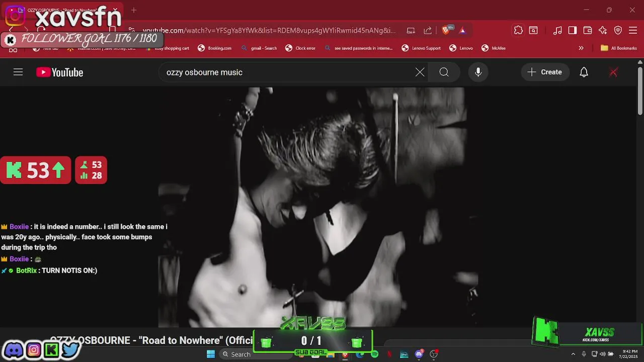The height and width of the screenshot is (362, 644).
Task: Open the Booking.com bookmark
Action: [214, 48]
